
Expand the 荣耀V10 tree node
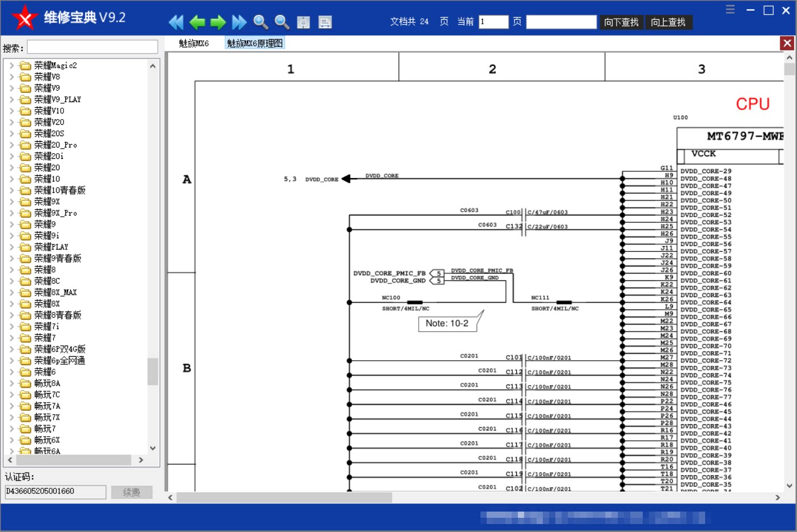[x=11, y=111]
